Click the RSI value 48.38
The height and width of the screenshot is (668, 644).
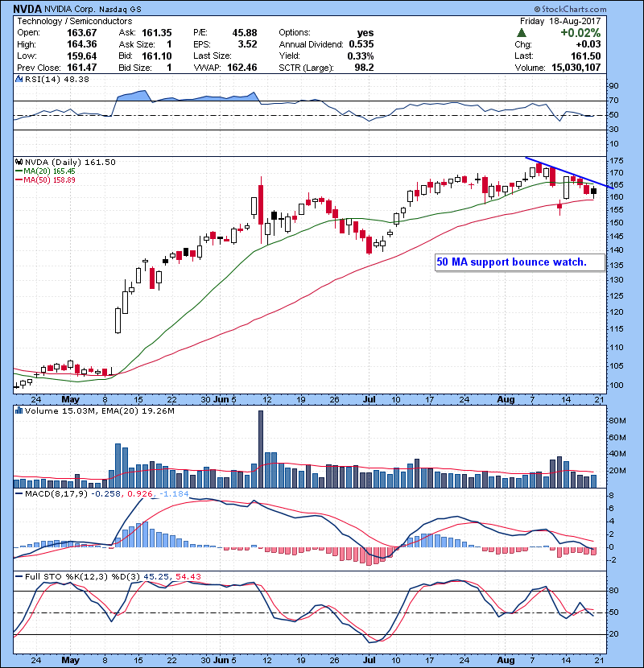76,79
